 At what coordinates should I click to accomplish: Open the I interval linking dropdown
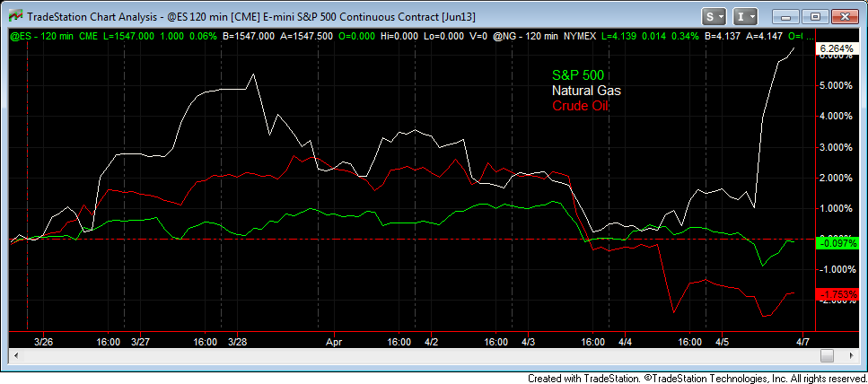pos(745,16)
